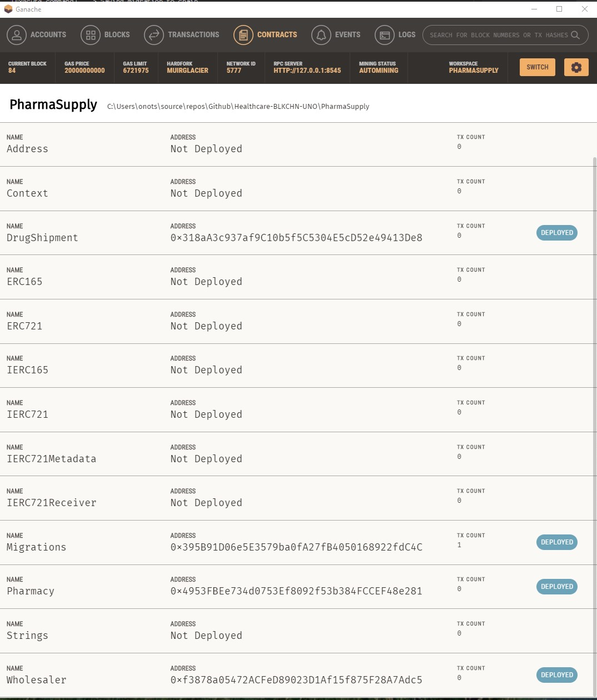Open the Pharmacy contract entry
Screen dimensions: 597x700
[x=222, y=586]
